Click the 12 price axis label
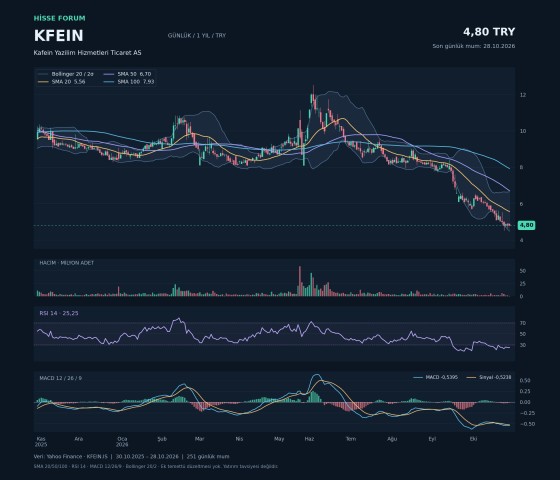Image resolution: width=560 pixels, height=480 pixels. tap(523, 95)
